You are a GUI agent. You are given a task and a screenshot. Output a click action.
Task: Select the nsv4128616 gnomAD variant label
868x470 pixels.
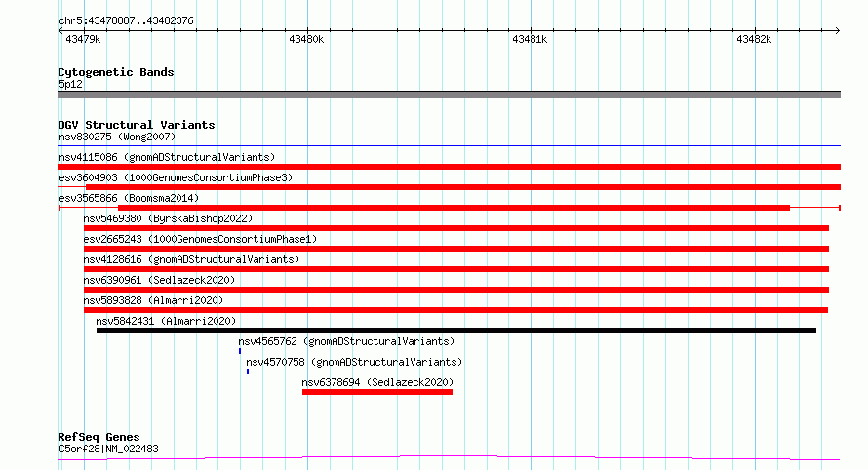click(191, 259)
